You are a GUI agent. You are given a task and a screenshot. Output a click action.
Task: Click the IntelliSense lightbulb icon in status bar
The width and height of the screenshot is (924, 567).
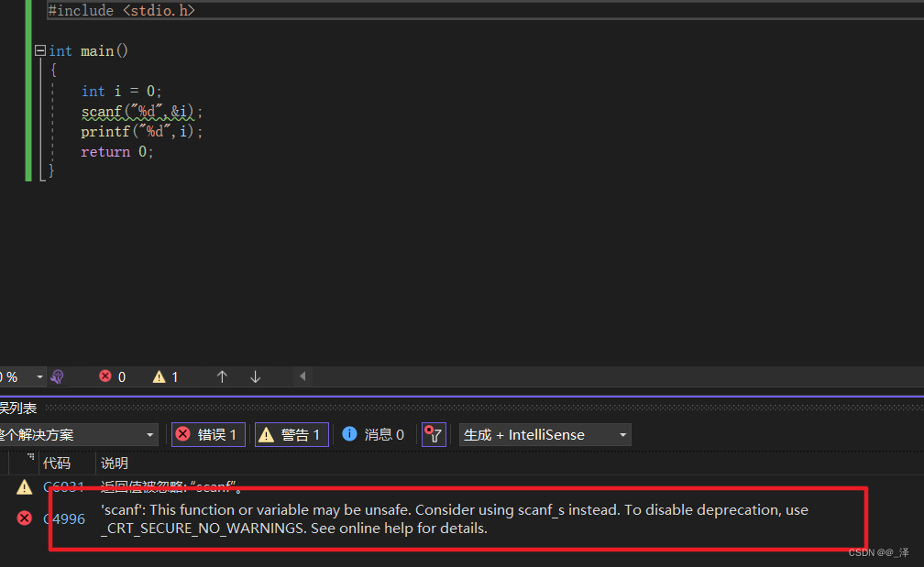(57, 376)
